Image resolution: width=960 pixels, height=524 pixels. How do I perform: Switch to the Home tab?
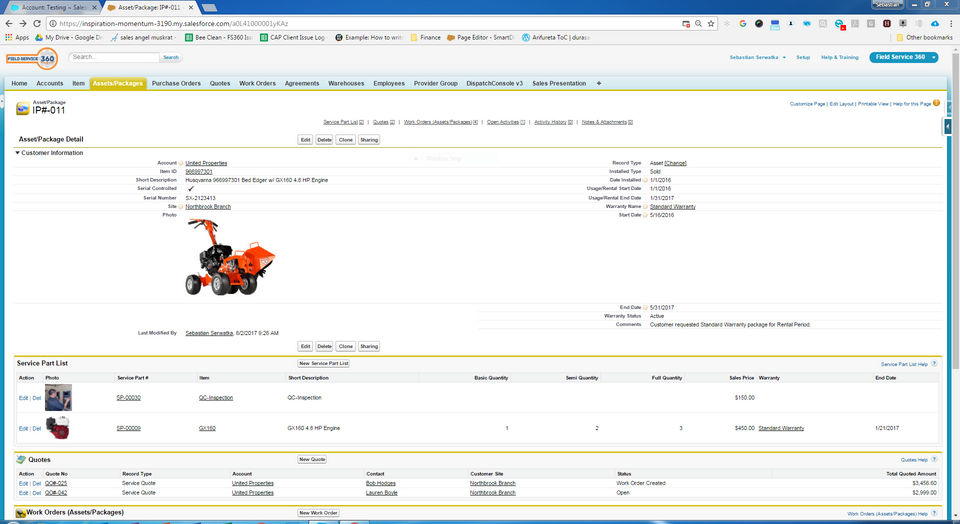[19, 83]
